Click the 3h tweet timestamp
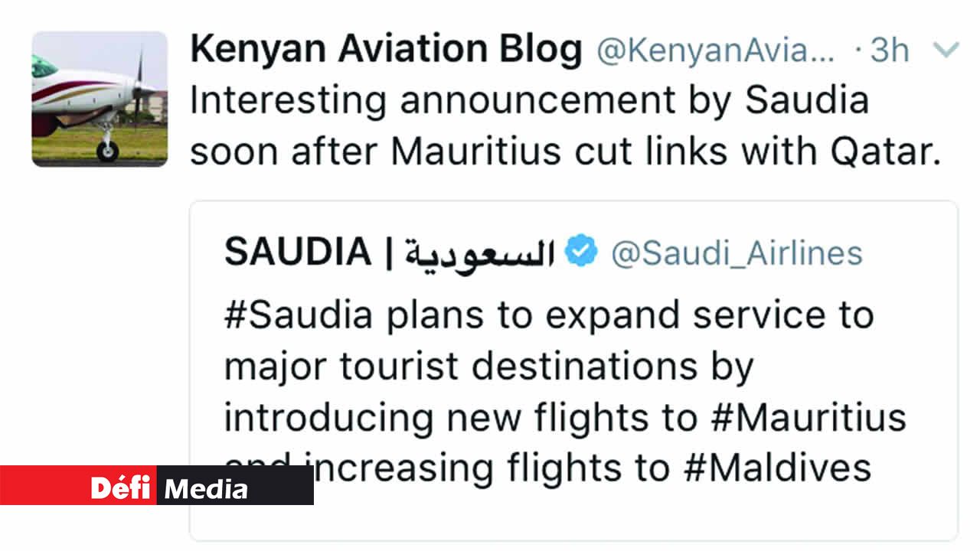 tap(890, 51)
